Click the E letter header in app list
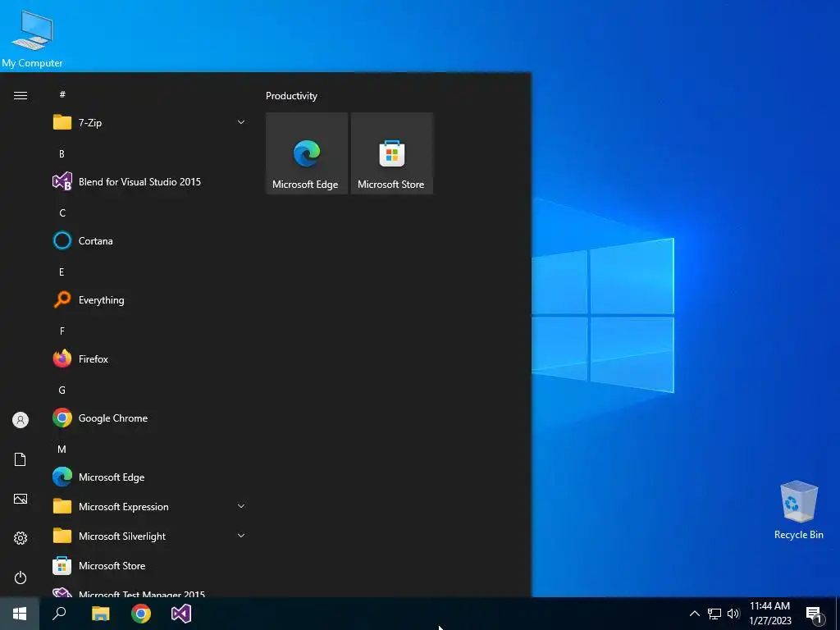 coord(62,272)
